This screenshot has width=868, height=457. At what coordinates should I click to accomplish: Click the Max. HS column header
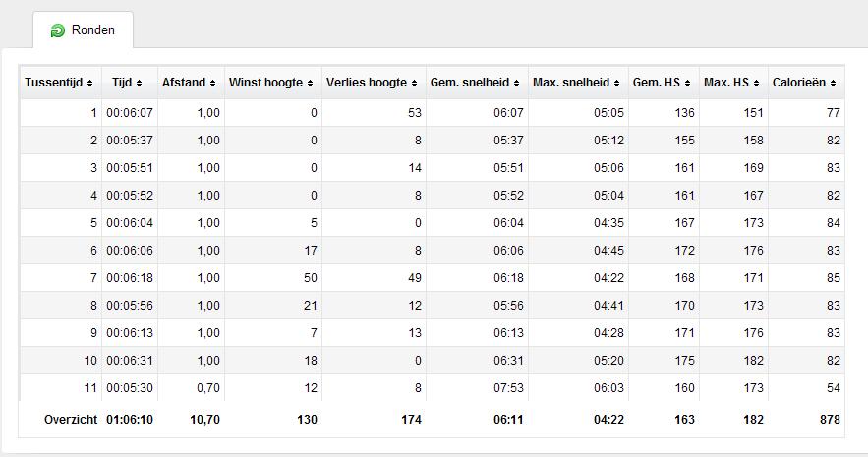pos(733,83)
